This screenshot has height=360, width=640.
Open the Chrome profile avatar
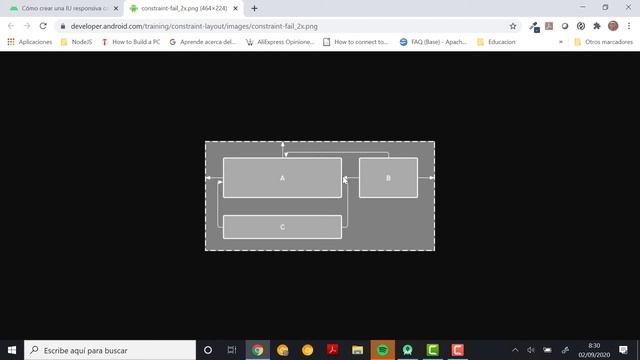point(613,26)
